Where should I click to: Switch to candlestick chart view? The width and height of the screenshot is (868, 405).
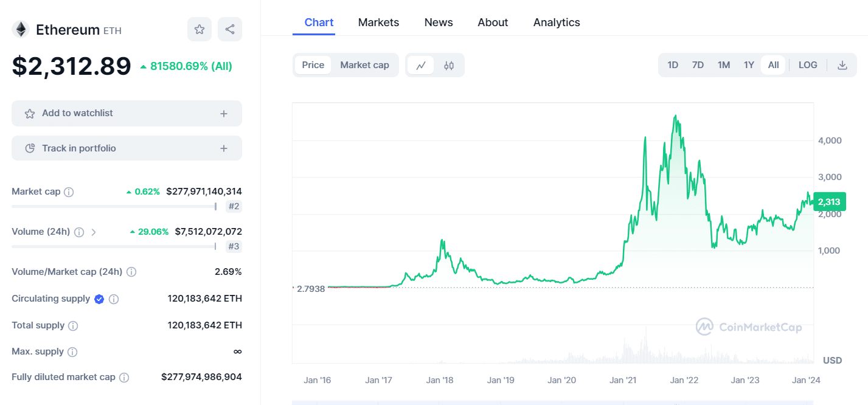point(449,64)
